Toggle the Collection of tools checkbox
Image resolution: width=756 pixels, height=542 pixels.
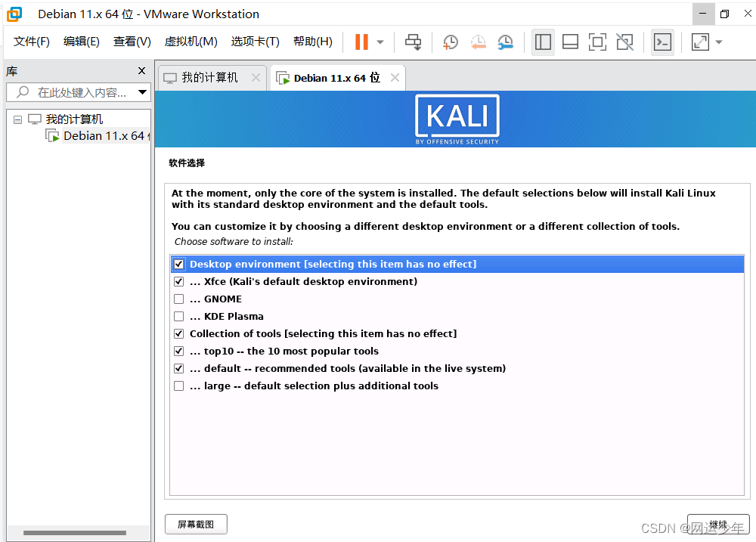pyautogui.click(x=179, y=333)
